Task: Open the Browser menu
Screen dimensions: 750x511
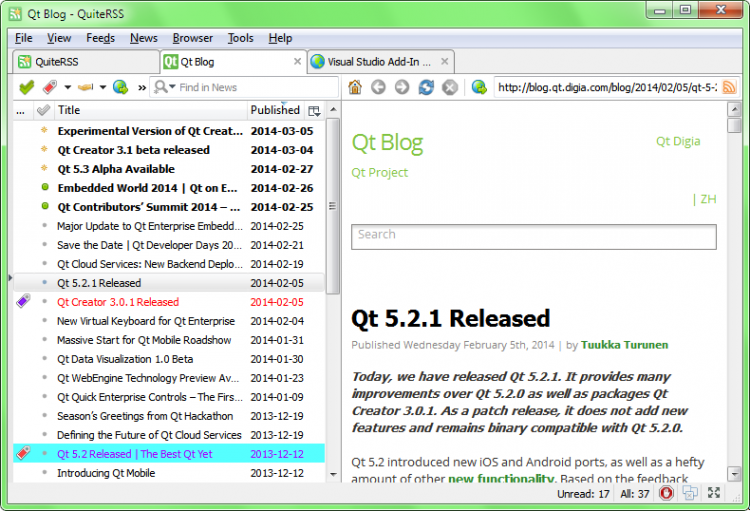Action: (x=193, y=38)
